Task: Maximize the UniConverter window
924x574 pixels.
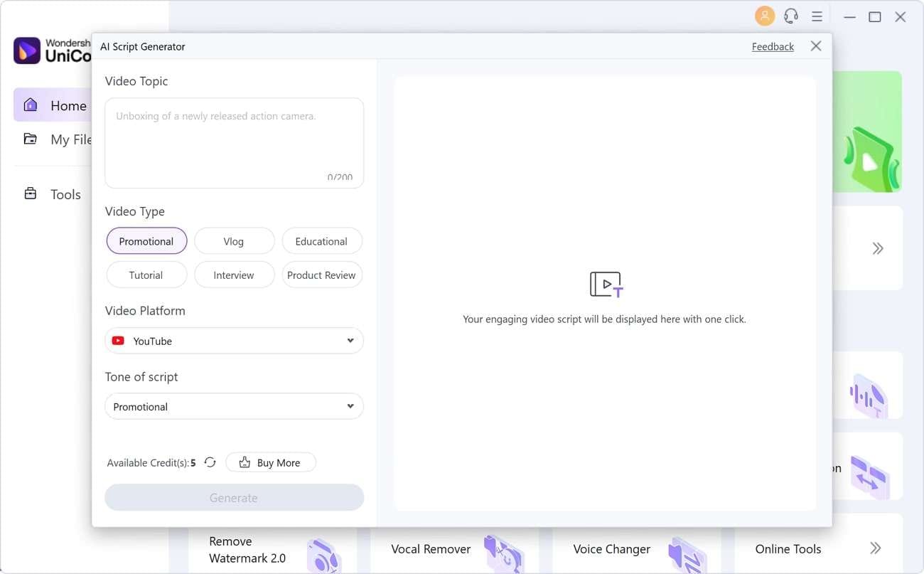Action: (x=875, y=16)
